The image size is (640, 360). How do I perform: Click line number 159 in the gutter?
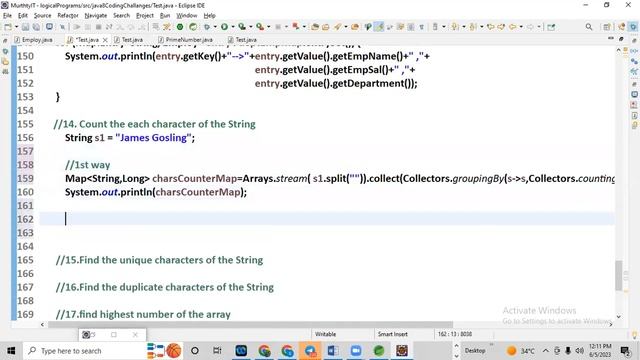25,178
